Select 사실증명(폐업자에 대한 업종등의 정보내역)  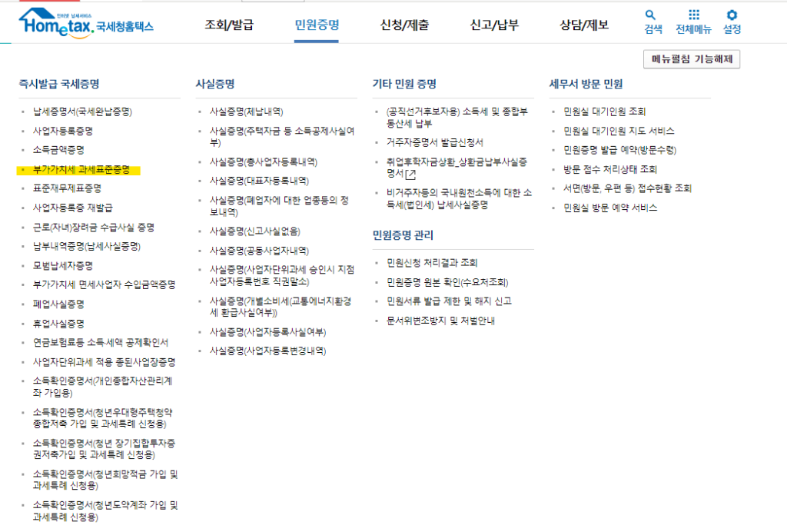pyautogui.click(x=279, y=206)
